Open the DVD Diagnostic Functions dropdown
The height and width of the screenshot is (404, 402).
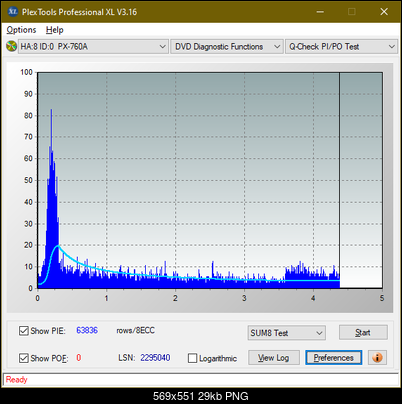click(x=227, y=46)
